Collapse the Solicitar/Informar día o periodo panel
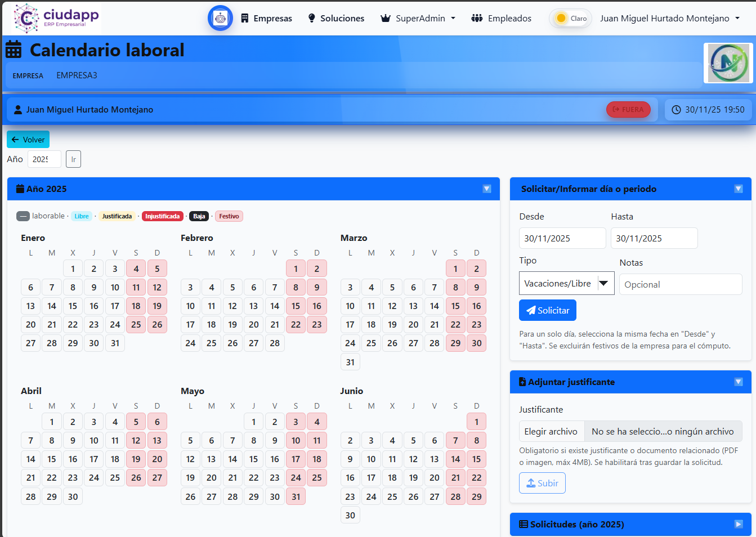 pyautogui.click(x=738, y=189)
